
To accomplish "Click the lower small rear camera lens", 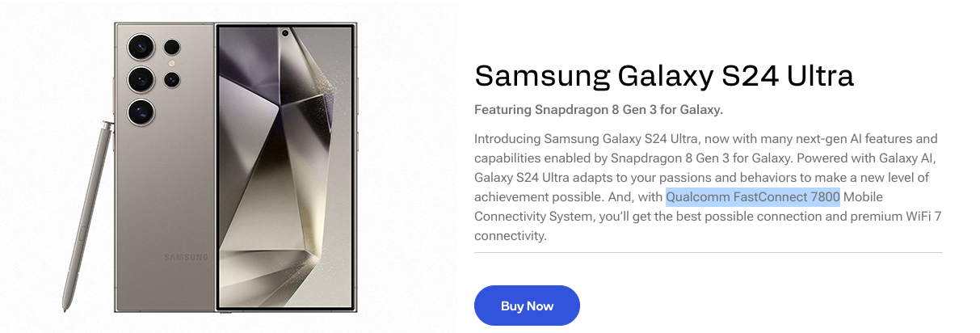I will click(x=171, y=79).
